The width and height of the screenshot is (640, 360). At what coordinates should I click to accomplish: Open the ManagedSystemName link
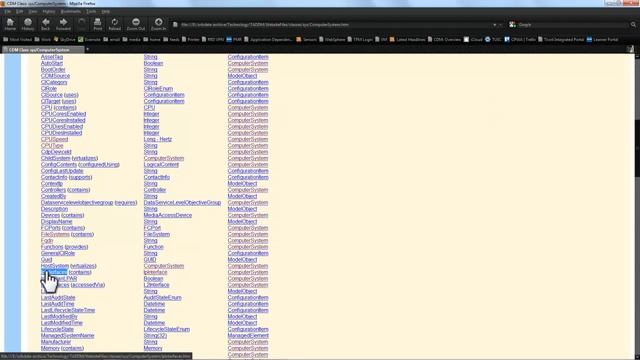coord(67,336)
